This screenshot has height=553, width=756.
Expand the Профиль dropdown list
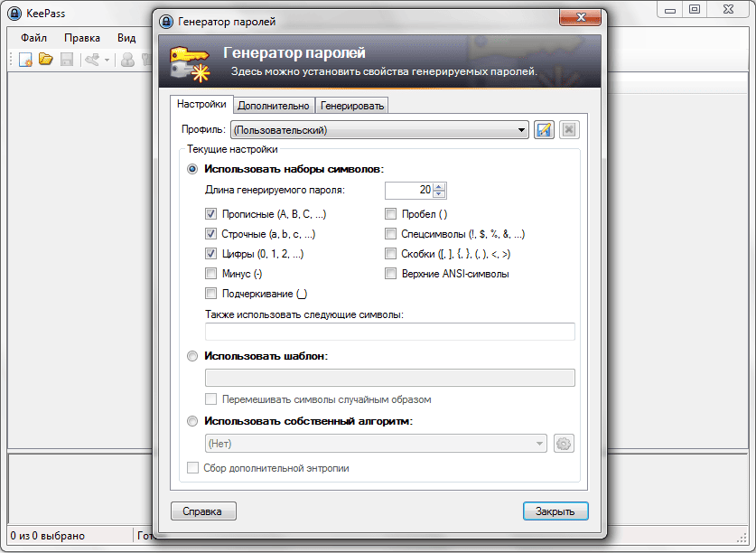(x=522, y=130)
